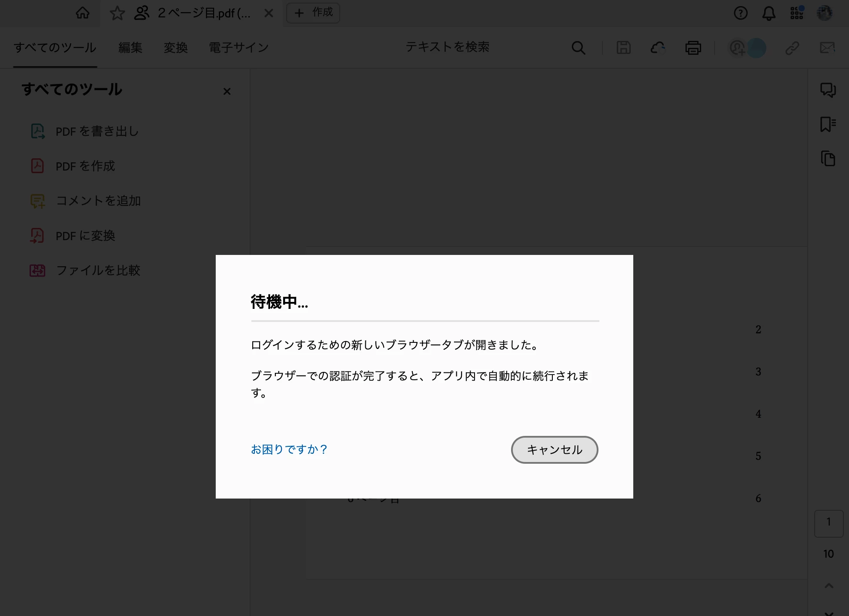This screenshot has height=616, width=849.
Task: Open the comments panel icon
Action: pos(828,90)
